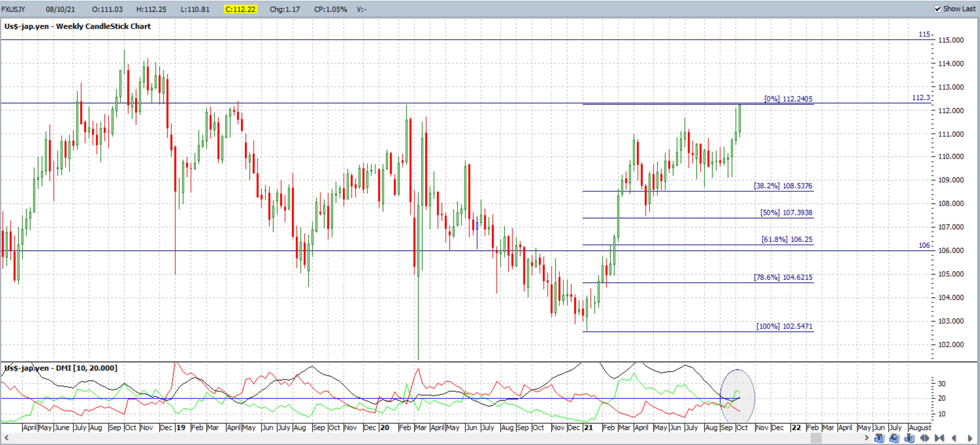Click the high price H:112.25

[151, 9]
